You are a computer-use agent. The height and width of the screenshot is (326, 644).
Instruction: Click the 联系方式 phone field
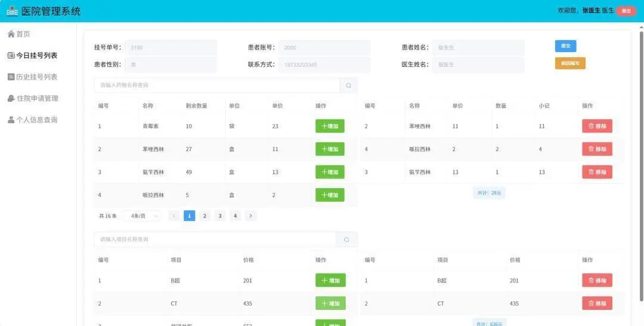(324, 64)
